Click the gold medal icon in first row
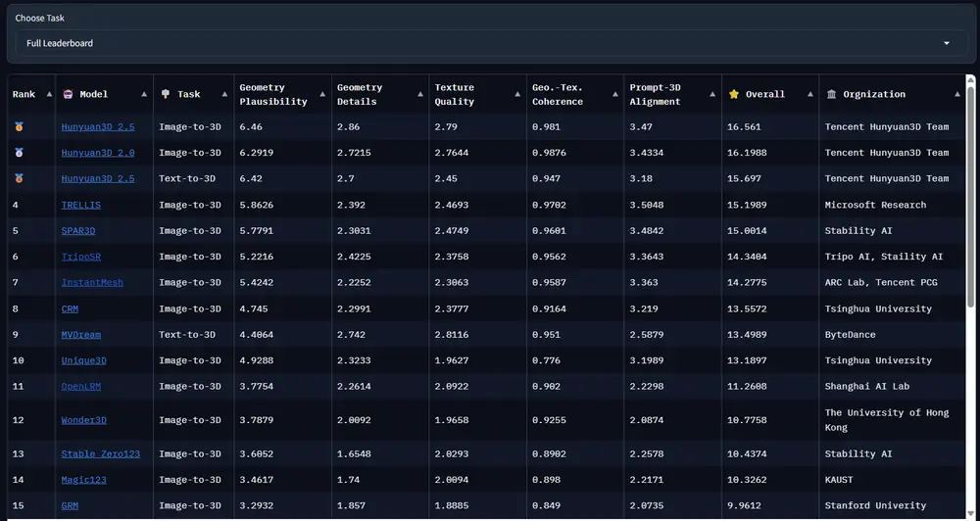This screenshot has height=521, width=980. pyautogui.click(x=18, y=127)
